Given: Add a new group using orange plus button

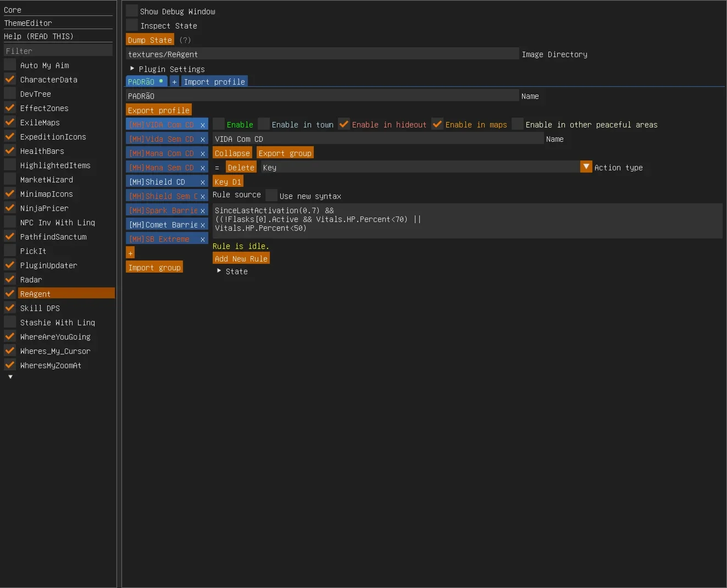Looking at the screenshot, I should 130,253.
